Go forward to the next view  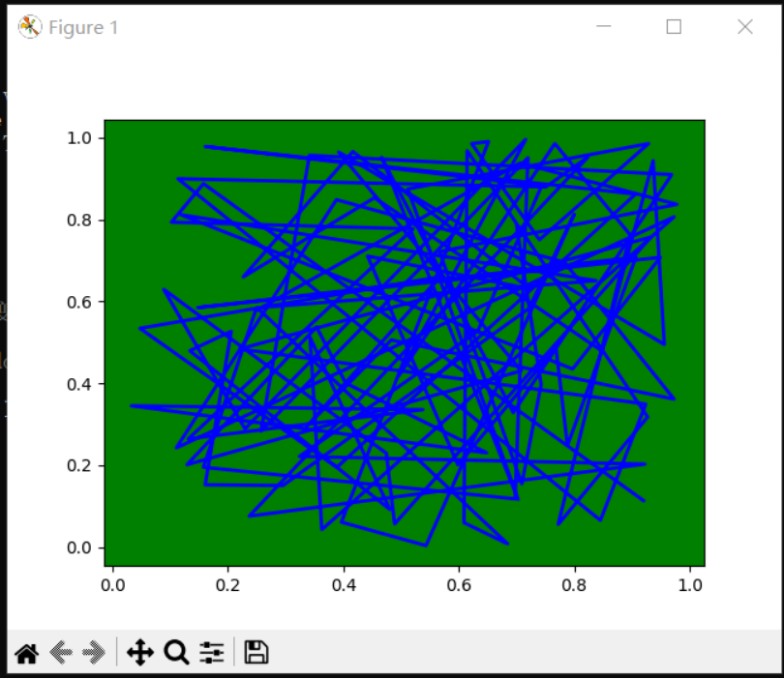(94, 653)
